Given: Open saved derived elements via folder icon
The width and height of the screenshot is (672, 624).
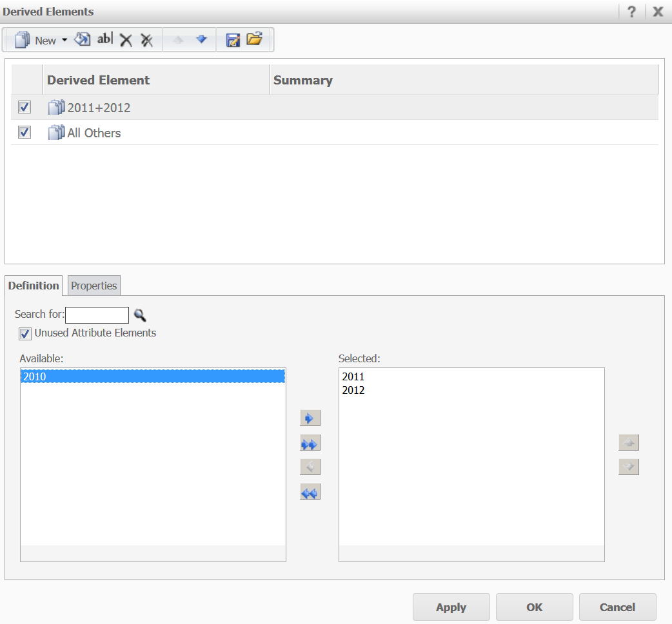Looking at the screenshot, I should [255, 39].
